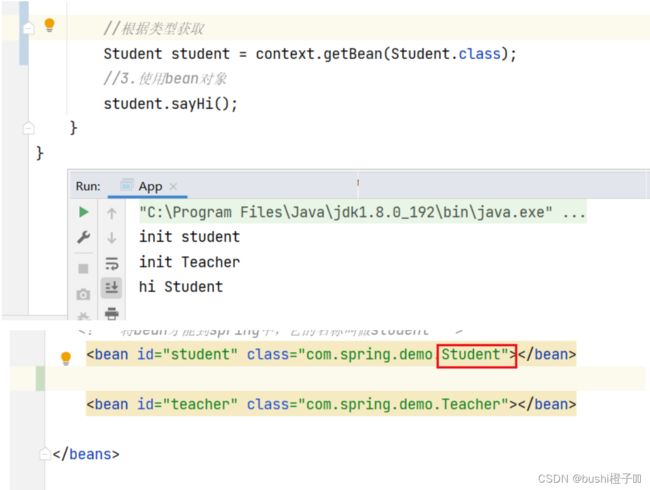The image size is (650, 490).
Task: Click the 'init student' console line
Action: point(189,237)
